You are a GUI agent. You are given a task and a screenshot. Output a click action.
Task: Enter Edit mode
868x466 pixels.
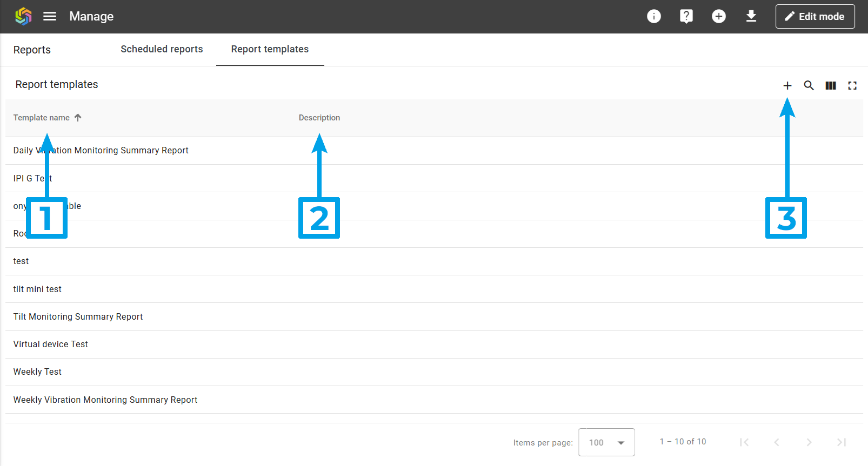point(815,16)
